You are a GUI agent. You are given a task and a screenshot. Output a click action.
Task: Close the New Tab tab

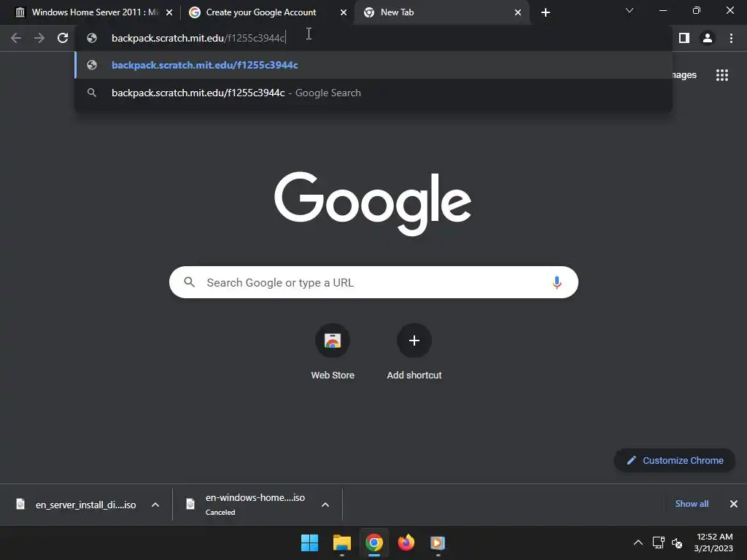(x=518, y=12)
